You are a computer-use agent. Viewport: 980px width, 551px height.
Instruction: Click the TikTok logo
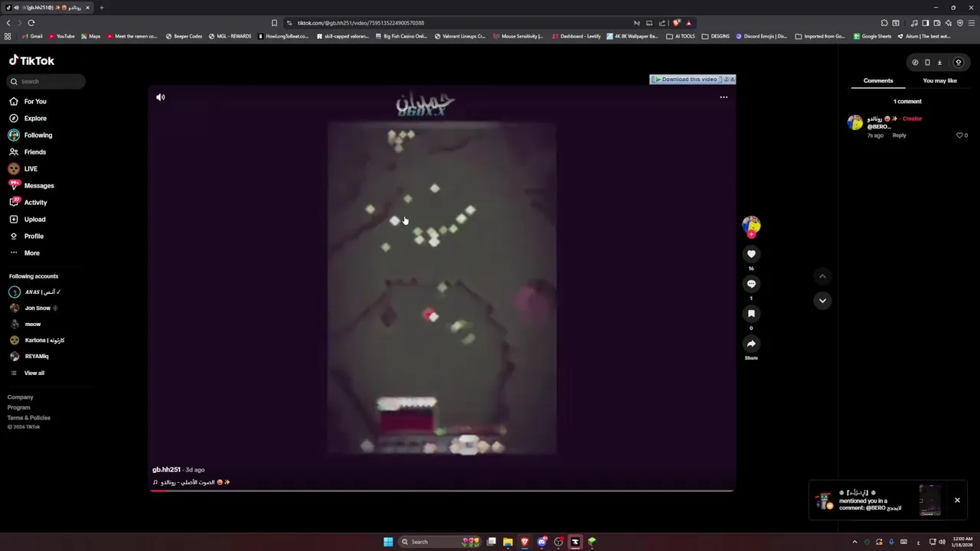(x=31, y=60)
